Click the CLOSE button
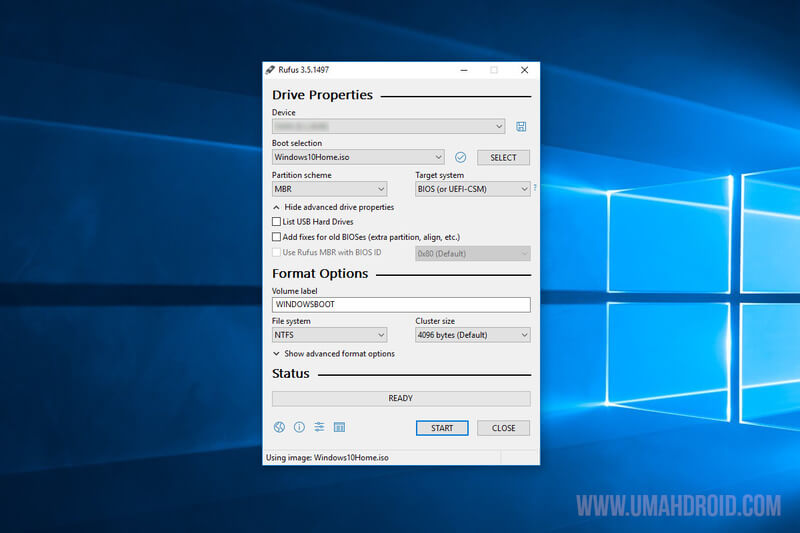800x533 pixels. point(503,428)
